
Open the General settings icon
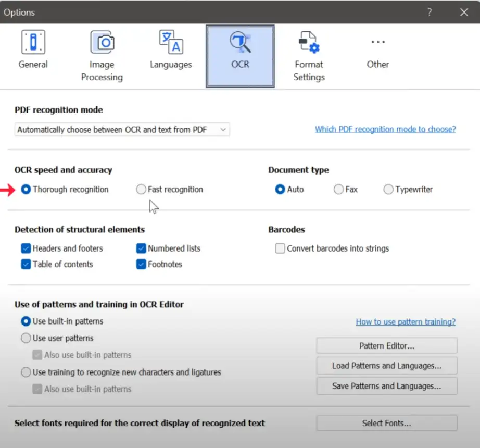click(33, 42)
